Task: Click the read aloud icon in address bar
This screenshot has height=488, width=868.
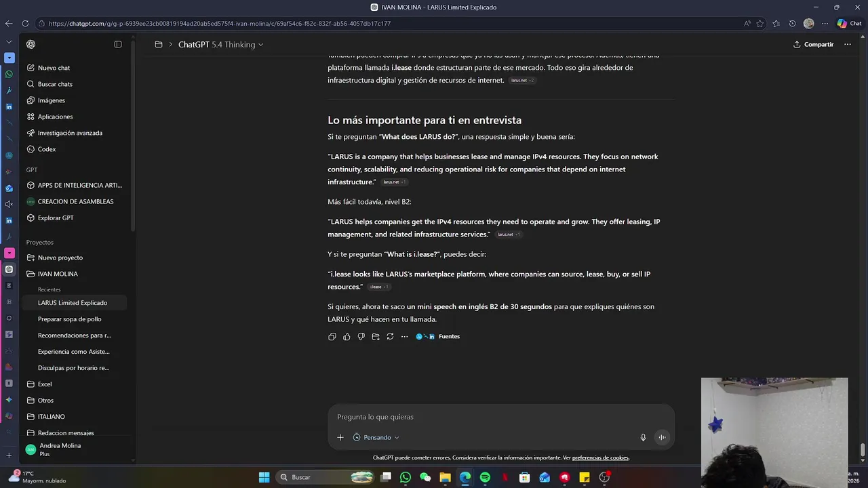Action: 747,23
